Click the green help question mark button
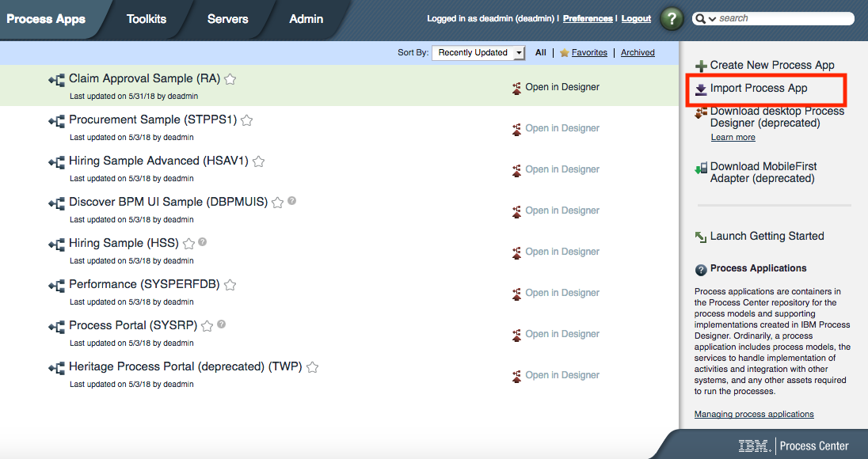The image size is (868, 459). (672, 19)
